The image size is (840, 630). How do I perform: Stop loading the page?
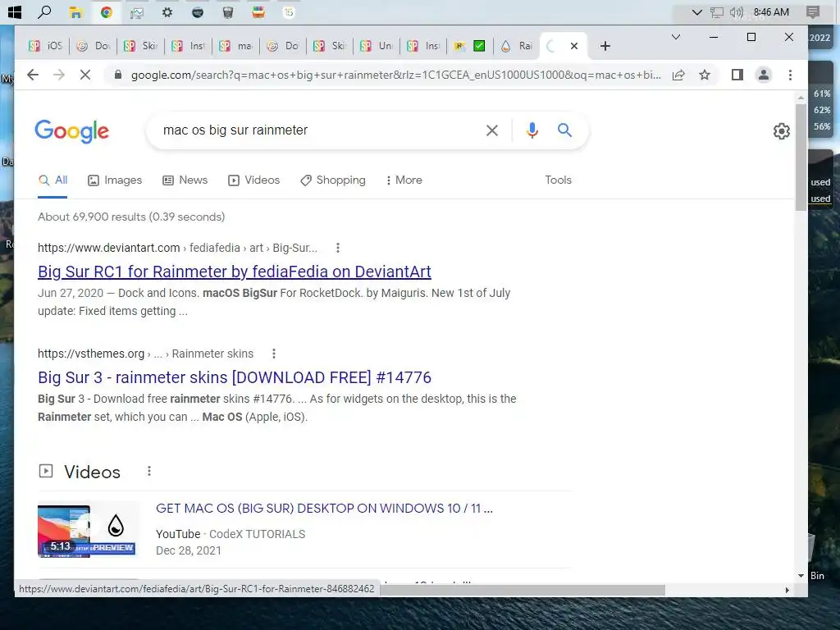[x=85, y=75]
